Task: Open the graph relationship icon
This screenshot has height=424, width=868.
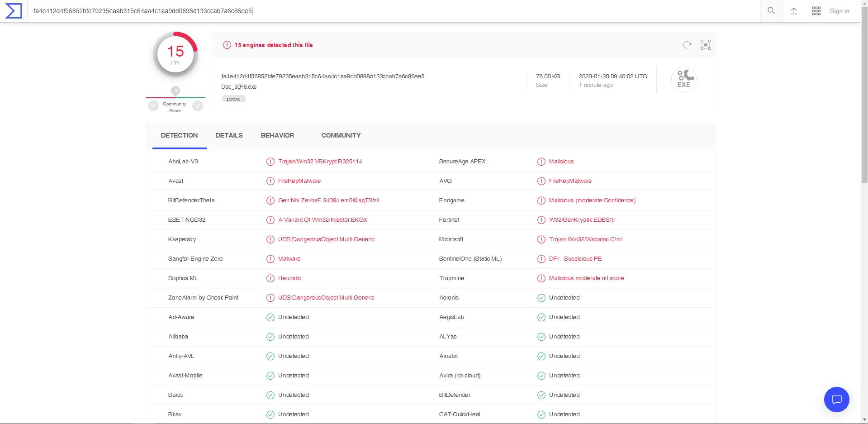Action: (x=706, y=45)
